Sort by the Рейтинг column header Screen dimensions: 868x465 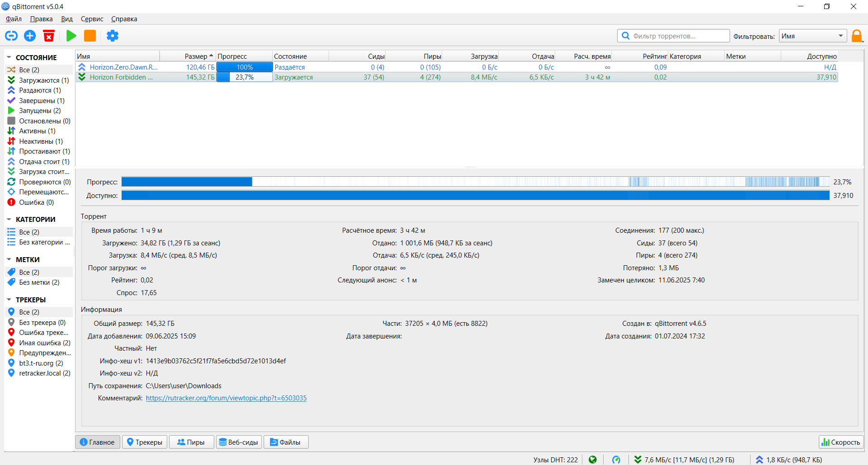point(640,56)
